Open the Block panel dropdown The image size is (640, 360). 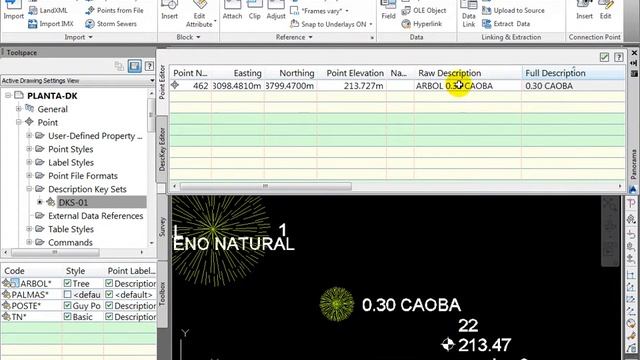click(x=188, y=37)
